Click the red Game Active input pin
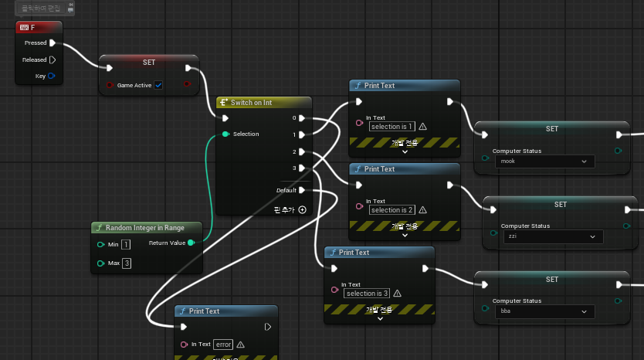This screenshot has height=360, width=644. [x=109, y=85]
